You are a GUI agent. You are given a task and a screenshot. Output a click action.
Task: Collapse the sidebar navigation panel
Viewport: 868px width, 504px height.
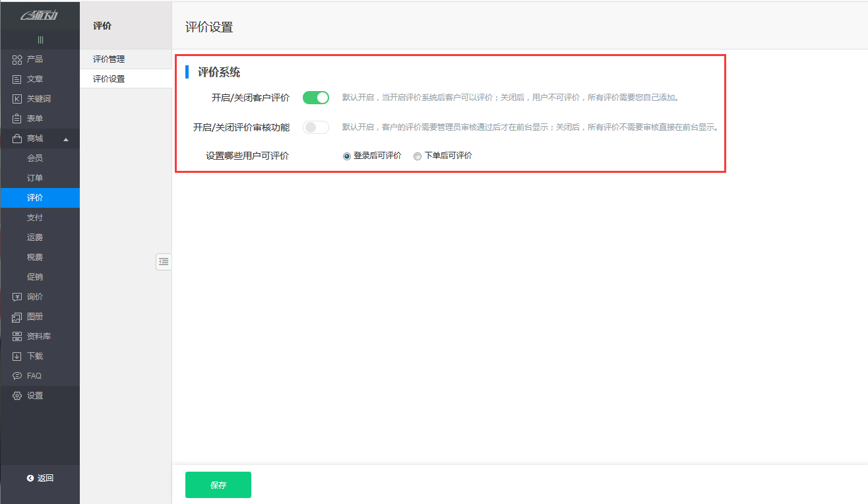[40, 39]
